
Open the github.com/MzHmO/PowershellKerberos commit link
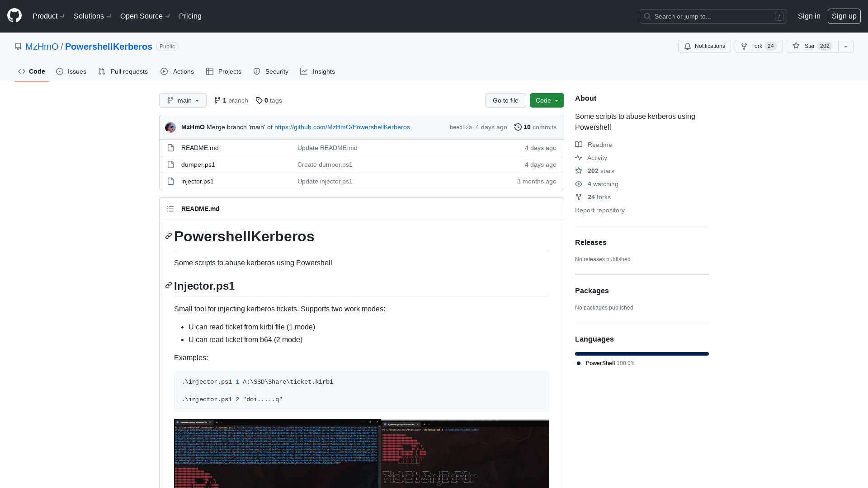342,127
